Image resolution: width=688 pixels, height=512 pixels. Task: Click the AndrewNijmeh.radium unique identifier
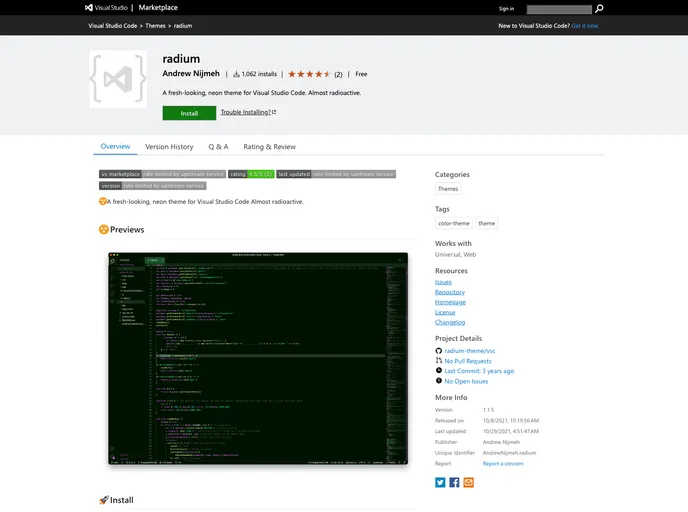[x=509, y=453]
